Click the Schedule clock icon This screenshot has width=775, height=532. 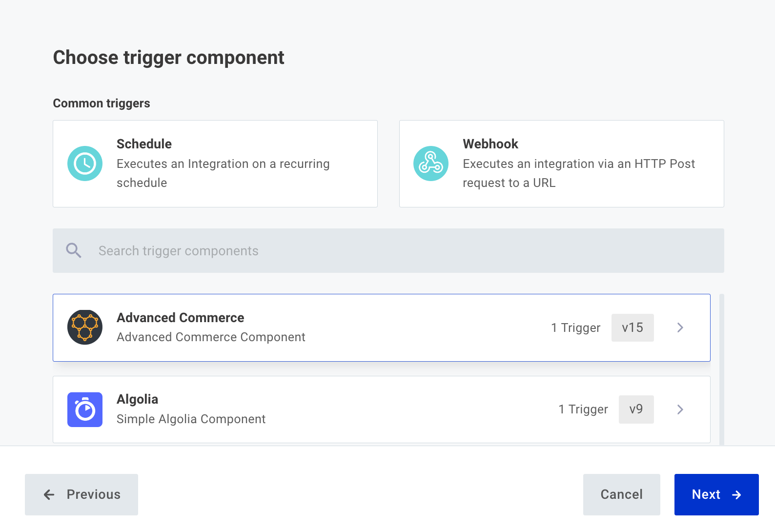click(x=84, y=164)
